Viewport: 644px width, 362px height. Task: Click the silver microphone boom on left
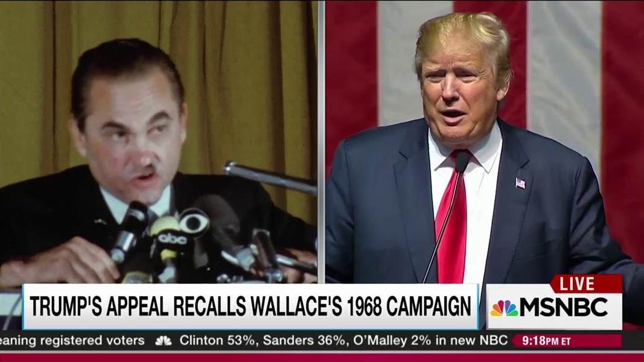pyautogui.click(x=270, y=177)
